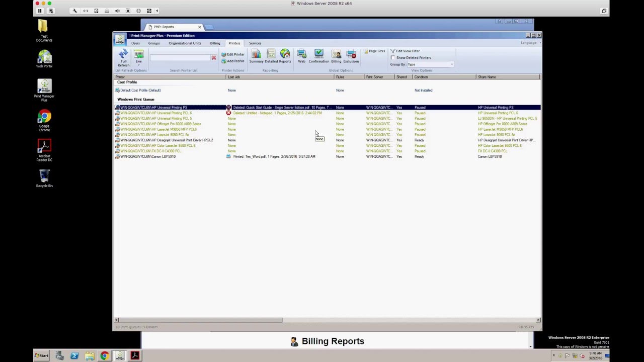Screen dimensions: 644x362
Task: Clear printer search with red X
Action: pos(214,58)
